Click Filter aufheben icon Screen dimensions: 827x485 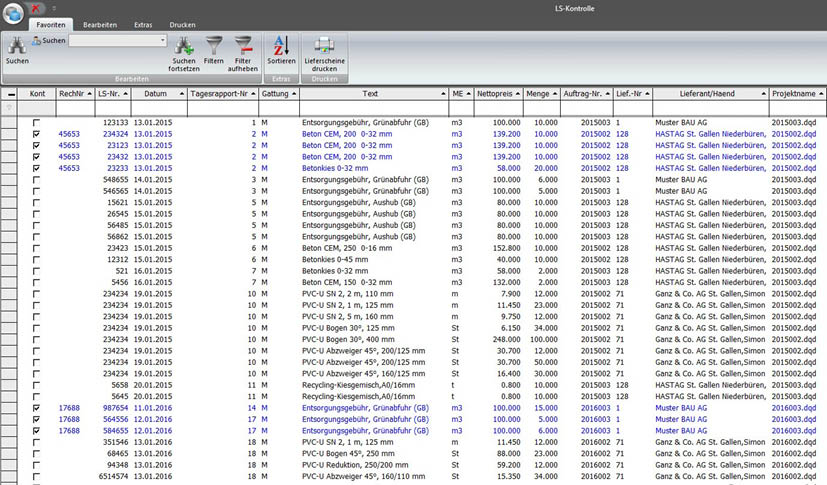tap(243, 45)
